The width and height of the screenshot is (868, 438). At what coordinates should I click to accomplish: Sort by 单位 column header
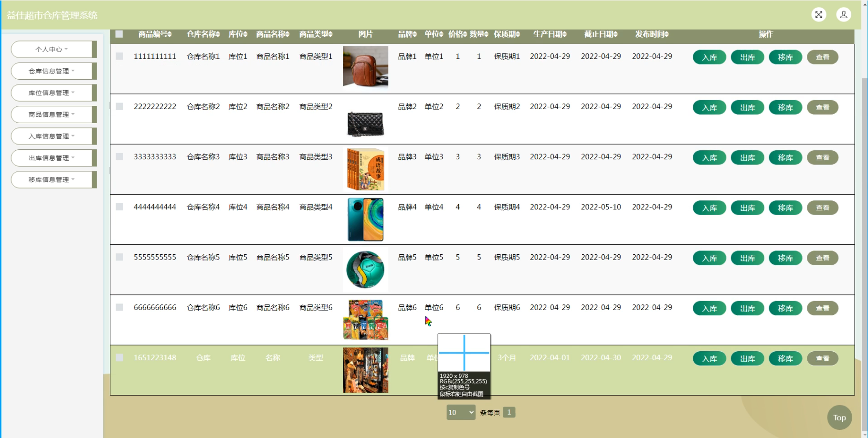[434, 34]
